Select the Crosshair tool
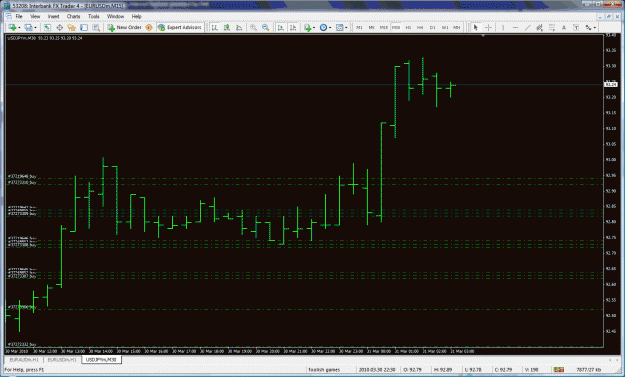 [488, 27]
